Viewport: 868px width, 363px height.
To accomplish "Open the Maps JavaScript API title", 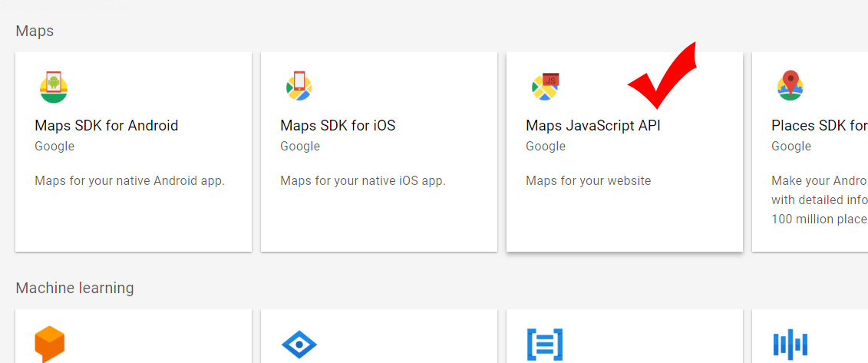I will click(x=593, y=126).
